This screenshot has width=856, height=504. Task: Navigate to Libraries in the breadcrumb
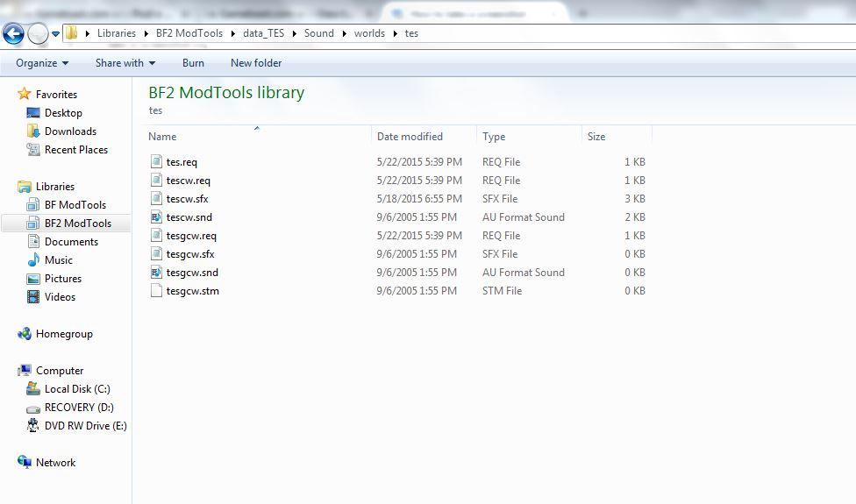tap(117, 33)
